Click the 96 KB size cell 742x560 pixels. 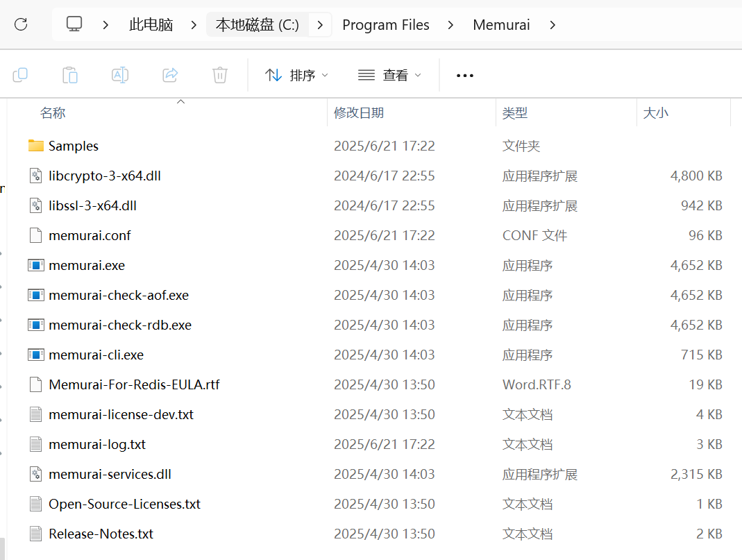pos(705,235)
